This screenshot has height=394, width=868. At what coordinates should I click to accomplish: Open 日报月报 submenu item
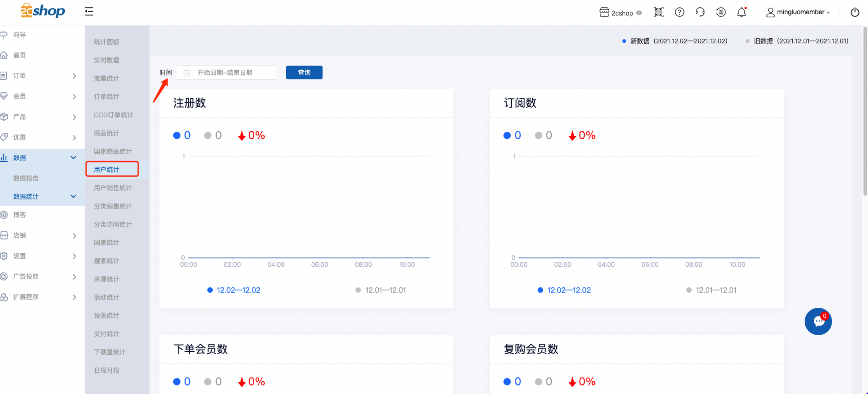(106, 370)
